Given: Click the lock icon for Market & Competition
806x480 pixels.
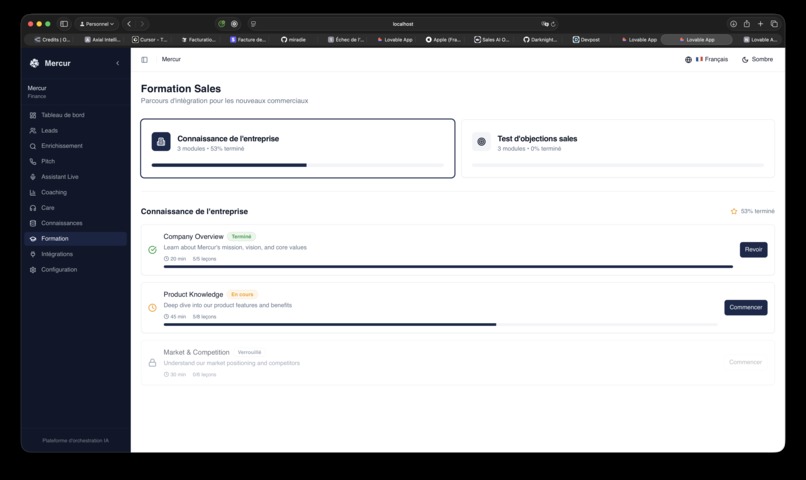Looking at the screenshot, I should pos(153,363).
